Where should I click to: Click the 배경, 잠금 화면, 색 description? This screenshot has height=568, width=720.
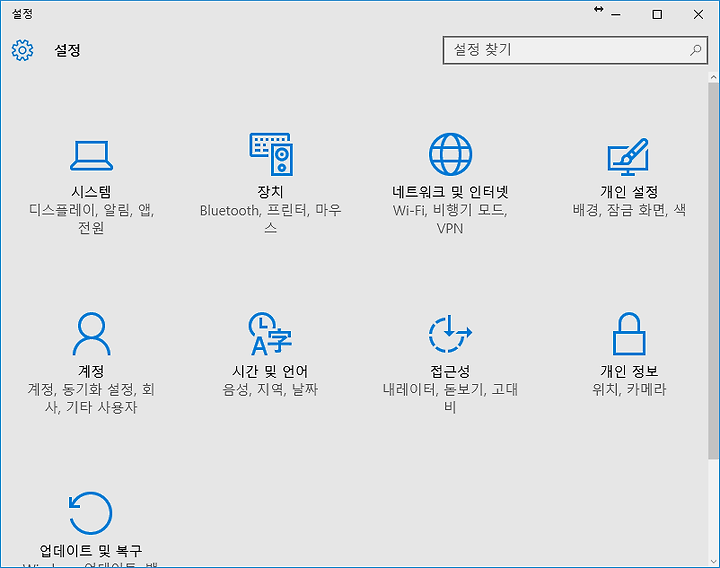pos(629,210)
